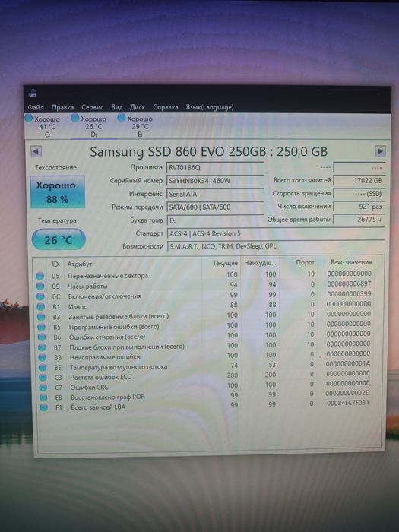Select the Частота ошибок ECC row
Viewport: 399px width, 532px height.
[x=204, y=375]
